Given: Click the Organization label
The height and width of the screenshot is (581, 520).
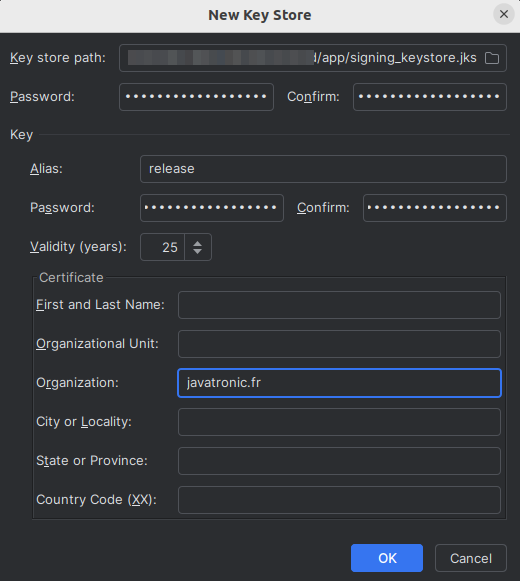Looking at the screenshot, I should click(77, 383).
